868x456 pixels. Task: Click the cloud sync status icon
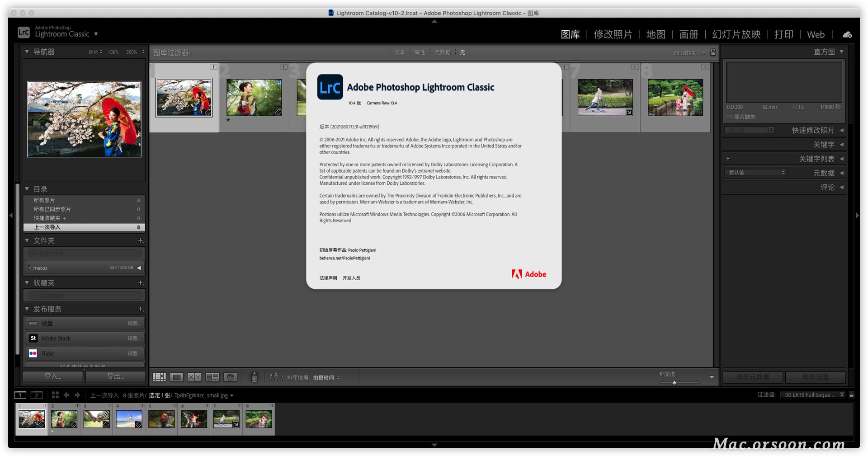click(x=847, y=35)
